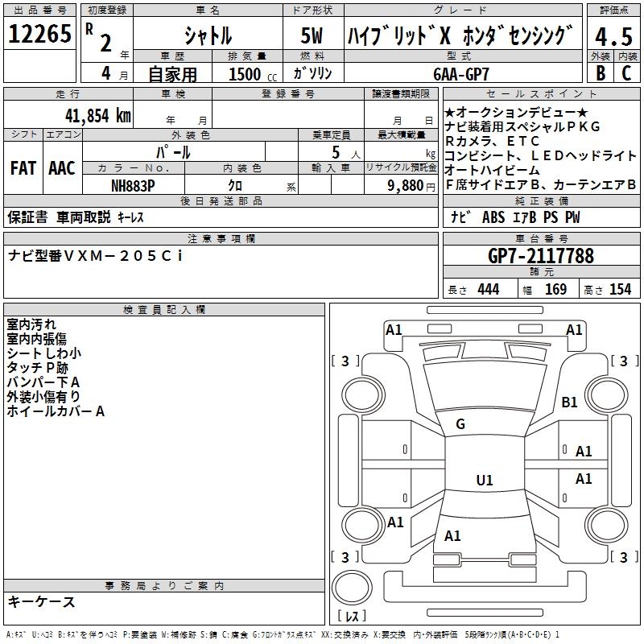The height and width of the screenshot is (644, 644).
Task: Select オートハイビーム sales point
Action: pos(492,170)
